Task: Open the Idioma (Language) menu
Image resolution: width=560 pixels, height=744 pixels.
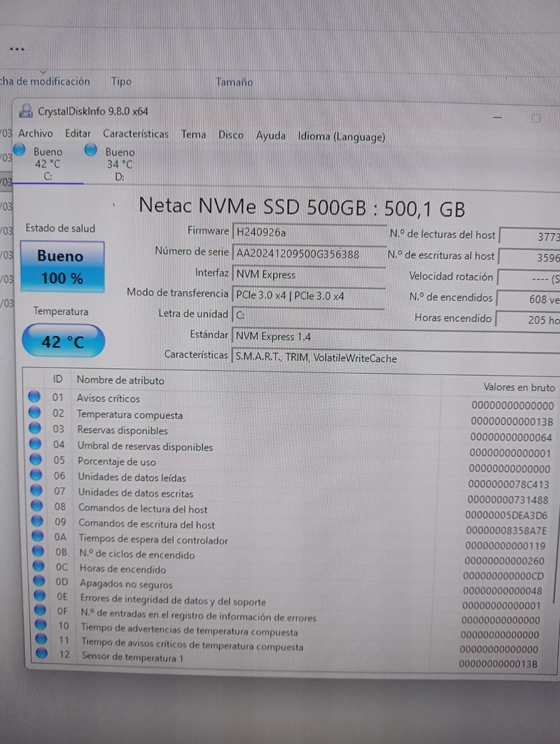Action: pos(341,136)
